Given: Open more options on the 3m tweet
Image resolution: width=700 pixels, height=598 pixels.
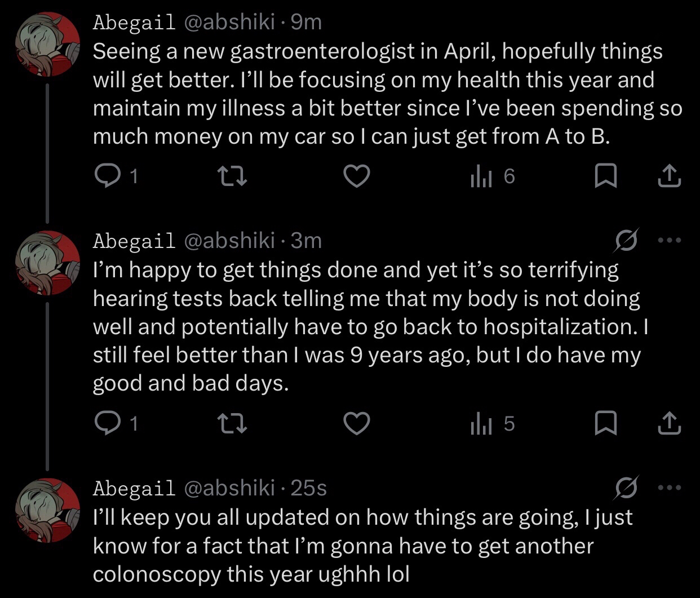Looking at the screenshot, I should [670, 241].
